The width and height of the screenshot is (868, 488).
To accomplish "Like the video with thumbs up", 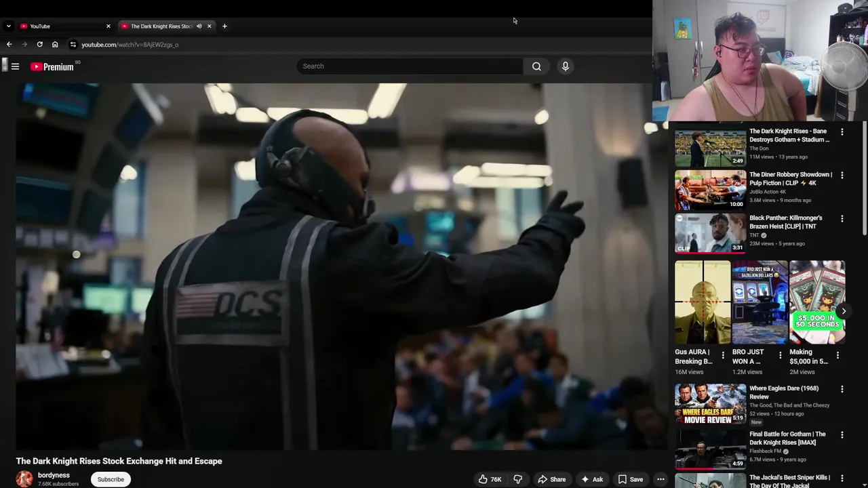I will pos(490,479).
